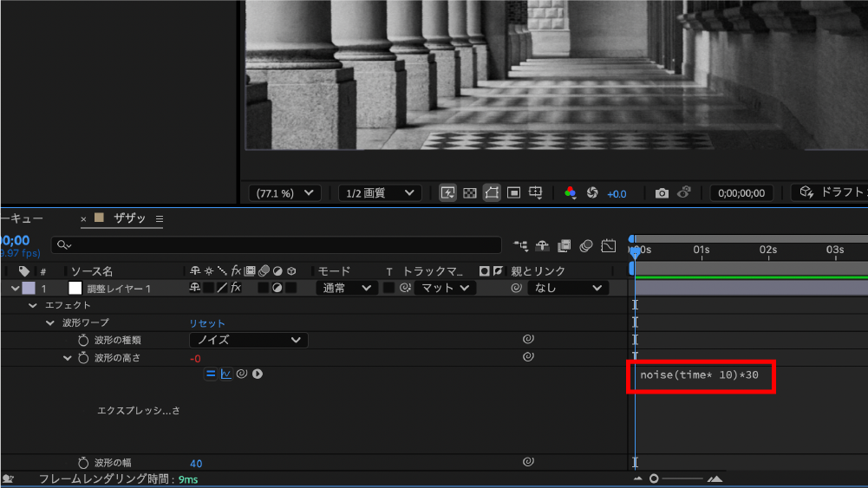Take snapshot with the camera icon
This screenshot has width=868, height=488.
(x=662, y=193)
